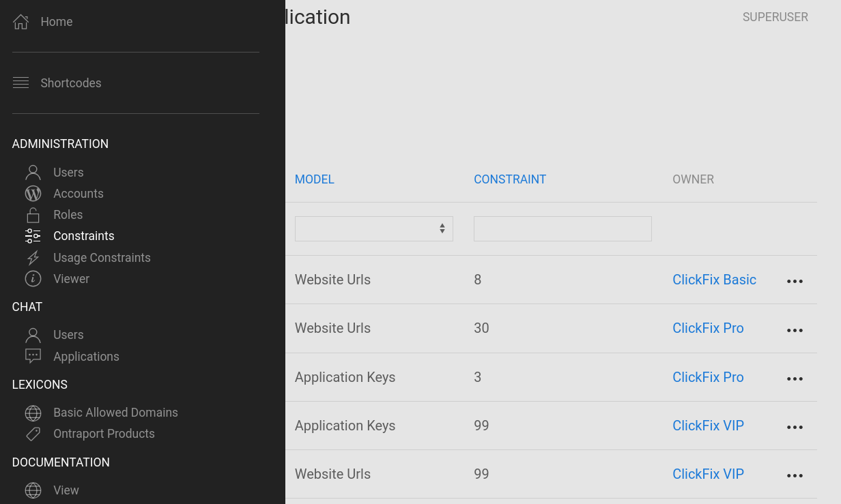Click constraint value 30
The image size is (841, 504).
click(x=481, y=328)
